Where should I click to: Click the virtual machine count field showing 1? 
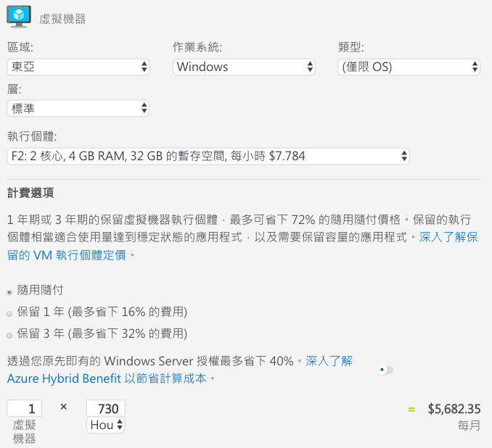click(24, 408)
